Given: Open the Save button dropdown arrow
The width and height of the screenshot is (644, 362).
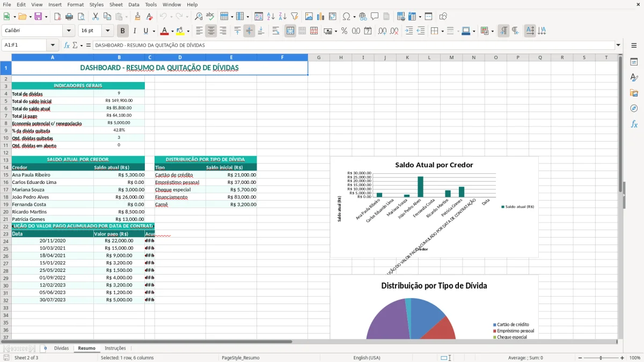Looking at the screenshot, I should click(46, 17).
